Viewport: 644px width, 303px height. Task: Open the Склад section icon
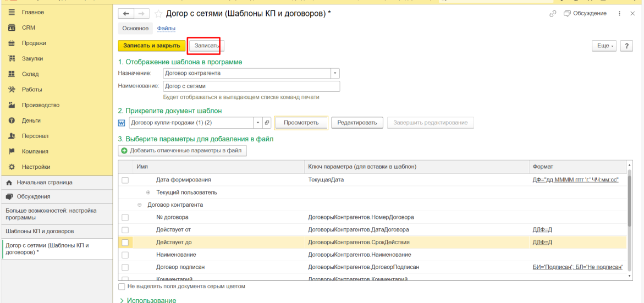[x=11, y=74]
